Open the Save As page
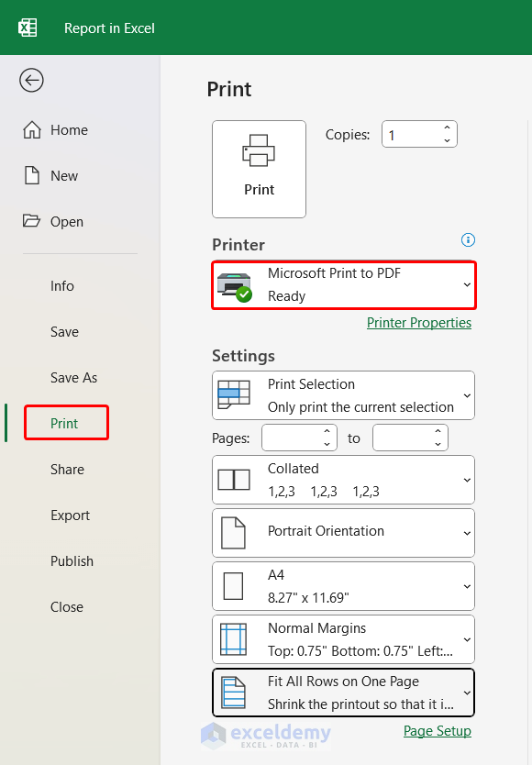This screenshot has height=765, width=532. point(73,378)
